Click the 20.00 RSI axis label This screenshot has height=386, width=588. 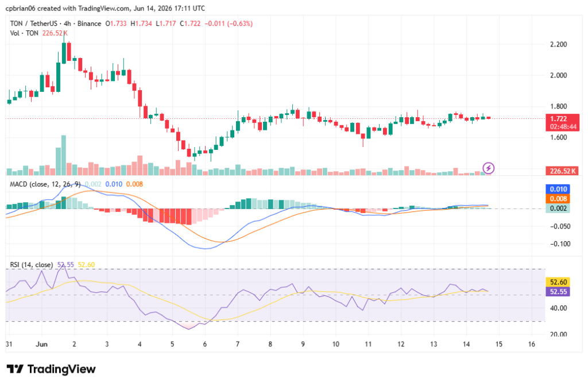pyautogui.click(x=558, y=335)
